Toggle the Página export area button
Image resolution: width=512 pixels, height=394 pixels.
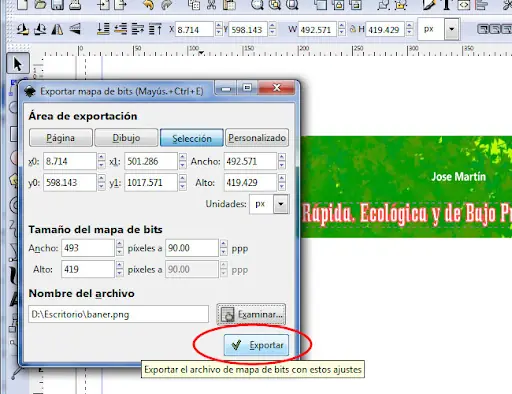click(61, 138)
